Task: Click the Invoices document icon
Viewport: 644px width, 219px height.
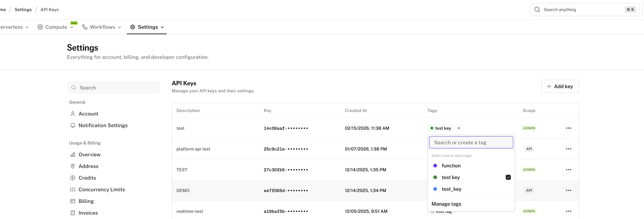Action: point(73,213)
